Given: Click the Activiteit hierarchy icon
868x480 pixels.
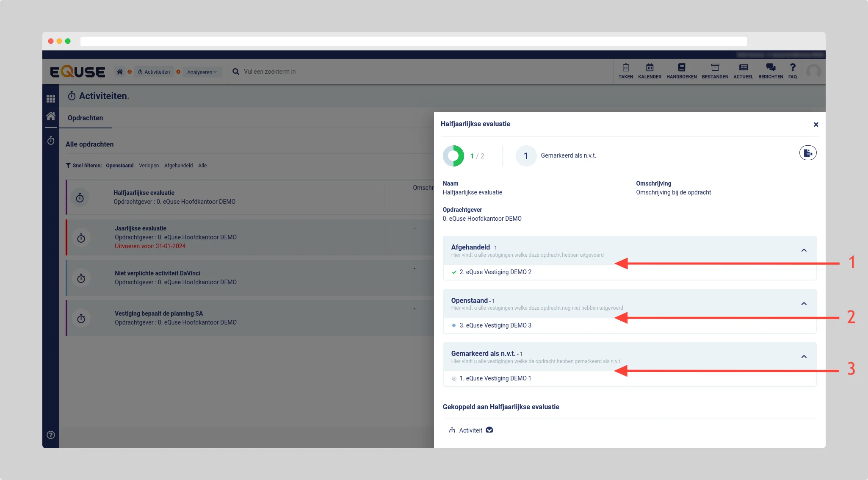Looking at the screenshot, I should point(452,430).
